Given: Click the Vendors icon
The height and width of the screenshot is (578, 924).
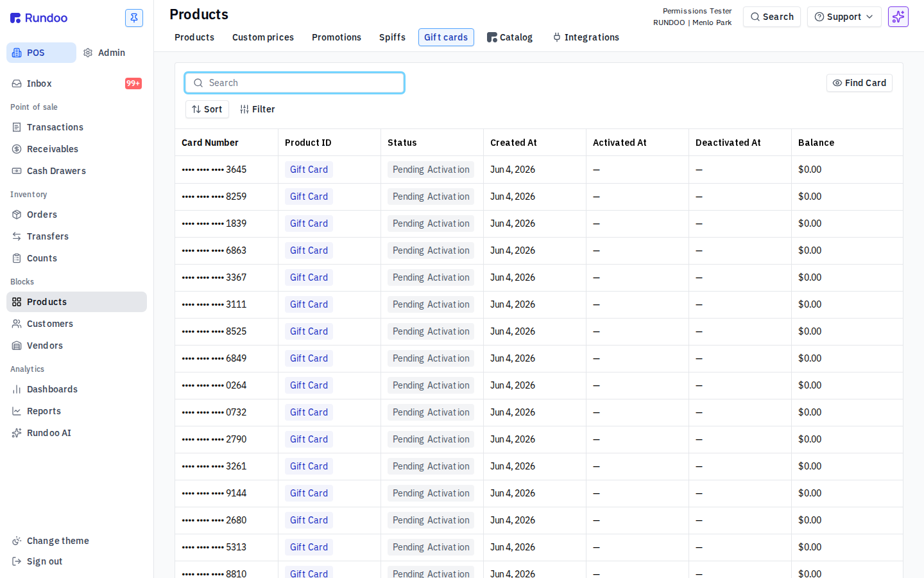Looking at the screenshot, I should coord(17,346).
